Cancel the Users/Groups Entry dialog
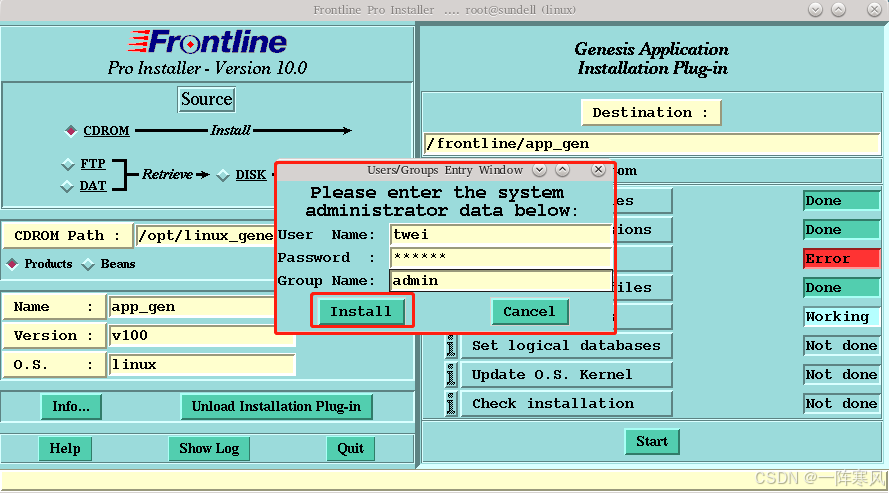 coord(530,312)
